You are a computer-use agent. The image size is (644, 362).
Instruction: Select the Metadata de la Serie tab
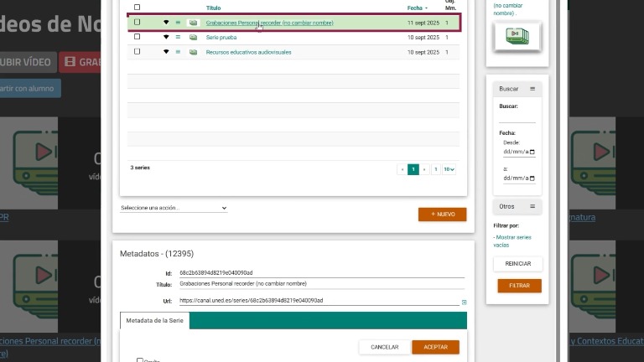[x=155, y=321]
